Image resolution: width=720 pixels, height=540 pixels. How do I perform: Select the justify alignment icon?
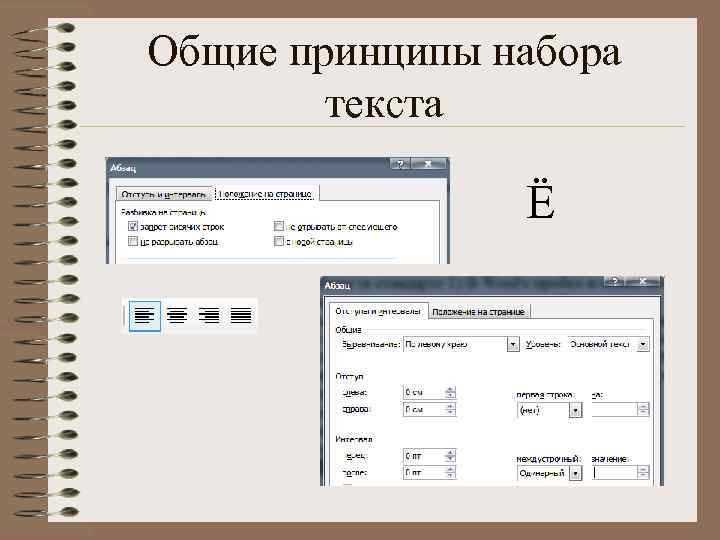click(241, 316)
